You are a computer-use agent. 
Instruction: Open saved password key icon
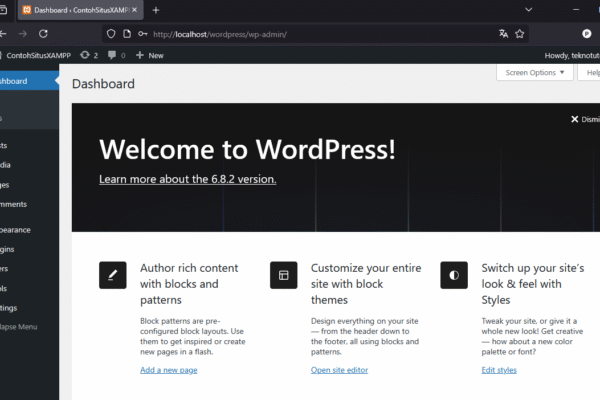pos(142,34)
